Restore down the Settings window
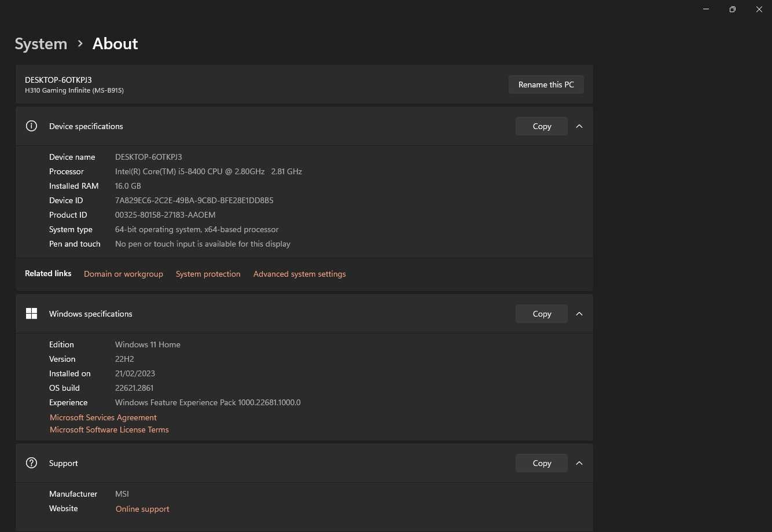This screenshot has height=532, width=772. (x=733, y=9)
